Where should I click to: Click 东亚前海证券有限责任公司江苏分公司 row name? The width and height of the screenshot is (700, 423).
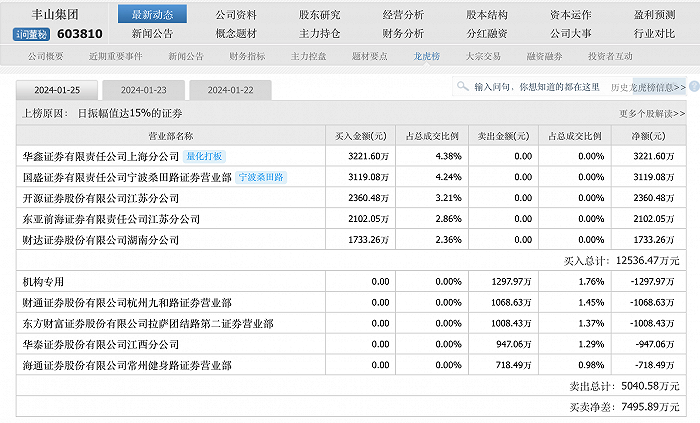tap(111, 219)
